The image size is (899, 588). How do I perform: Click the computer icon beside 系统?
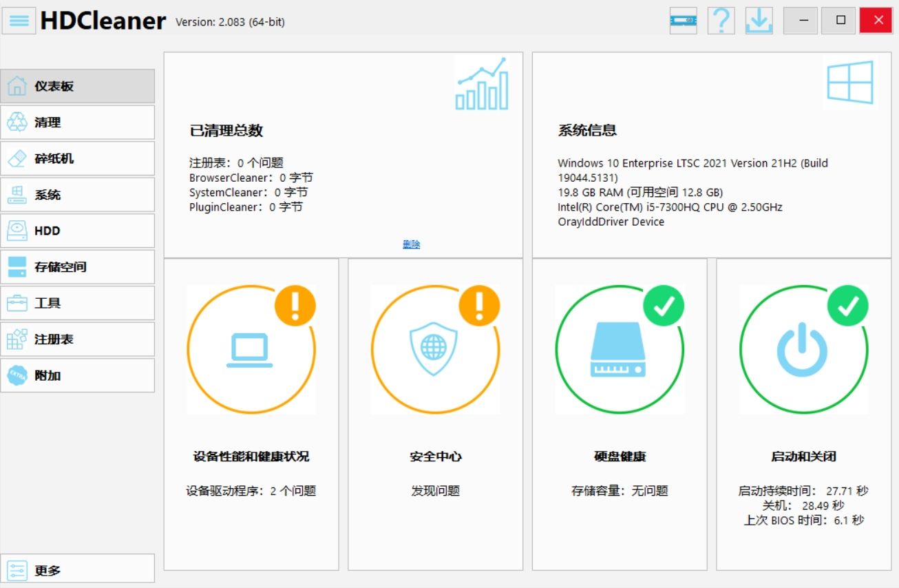coord(17,195)
